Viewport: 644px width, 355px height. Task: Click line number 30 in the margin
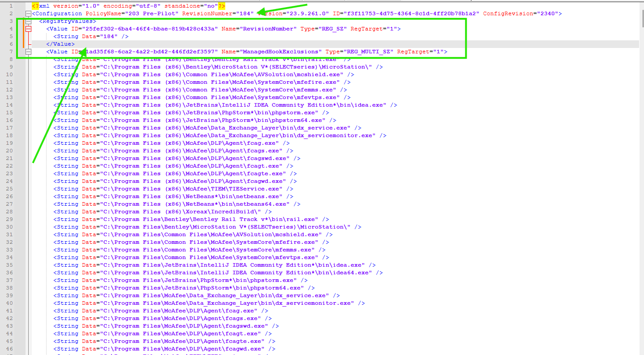(x=9, y=227)
